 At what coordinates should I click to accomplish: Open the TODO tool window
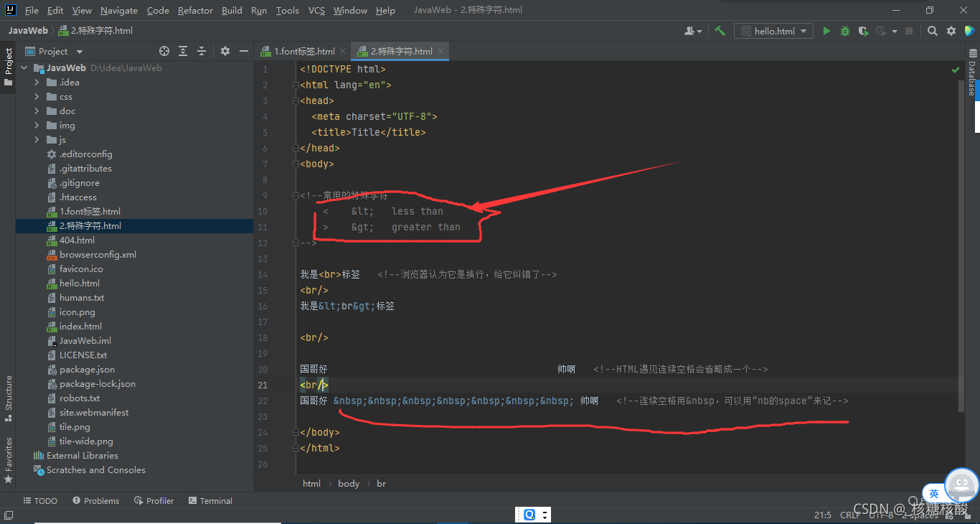pos(40,501)
